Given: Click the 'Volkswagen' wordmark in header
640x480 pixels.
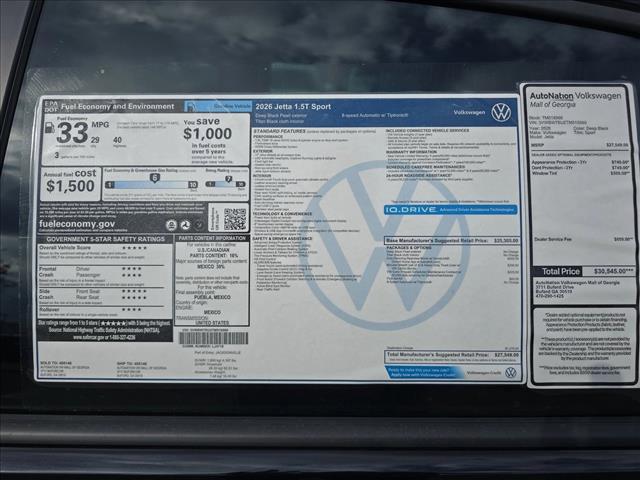Looking at the screenshot, I should pos(469,112).
